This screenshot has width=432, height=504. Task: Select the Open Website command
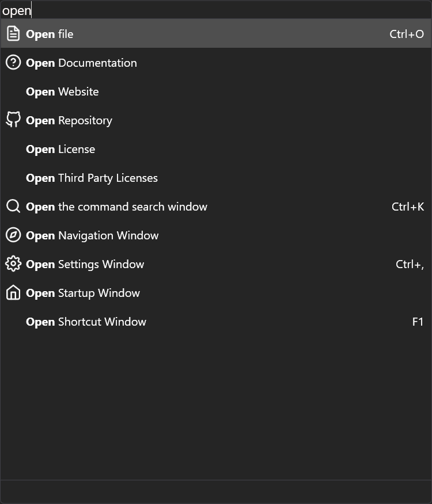(x=62, y=91)
